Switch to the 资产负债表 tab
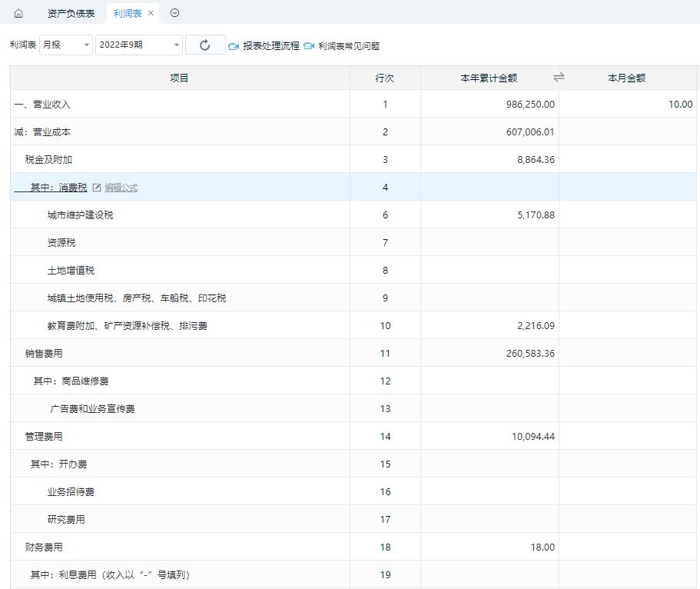700x589 pixels. click(71, 13)
